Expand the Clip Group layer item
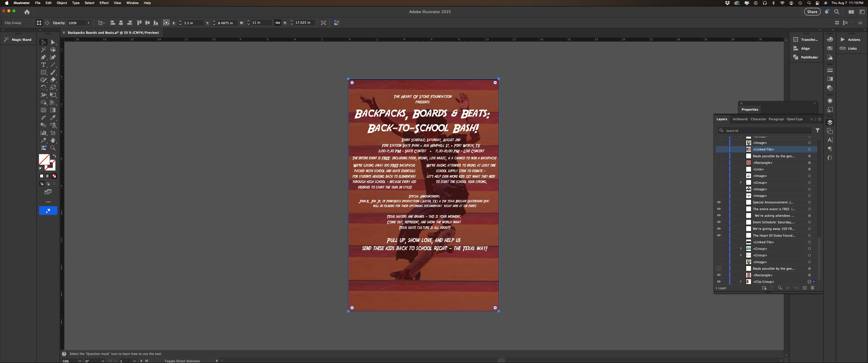The width and height of the screenshot is (868, 363). 741,282
